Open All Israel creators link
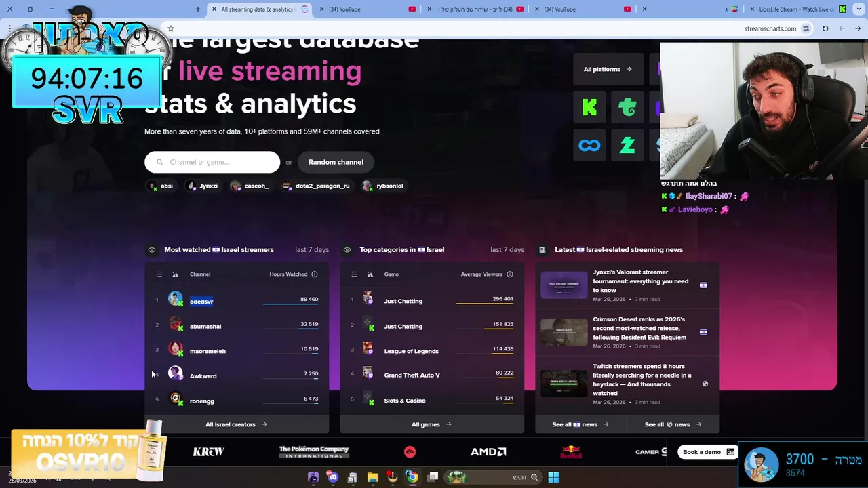 coord(236,424)
